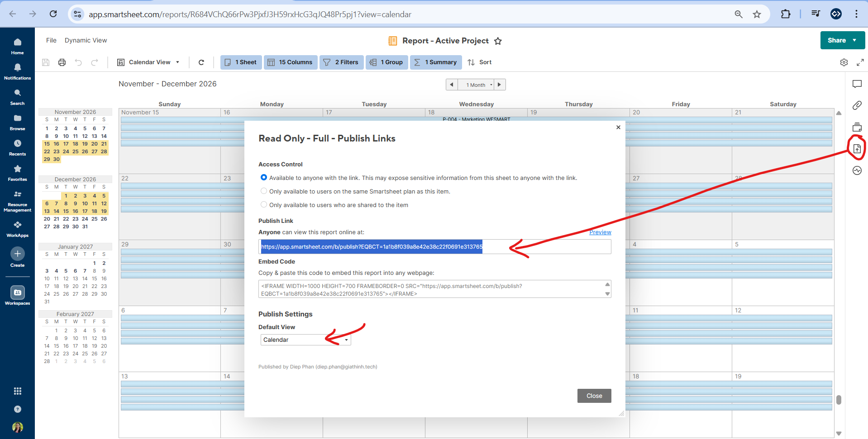This screenshot has height=439, width=868.
Task: Open the Calendar View switcher dropdown
Action: click(x=148, y=62)
